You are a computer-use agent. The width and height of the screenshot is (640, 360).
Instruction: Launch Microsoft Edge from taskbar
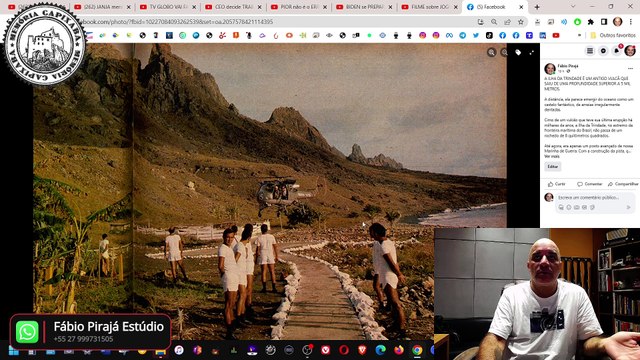(380, 350)
